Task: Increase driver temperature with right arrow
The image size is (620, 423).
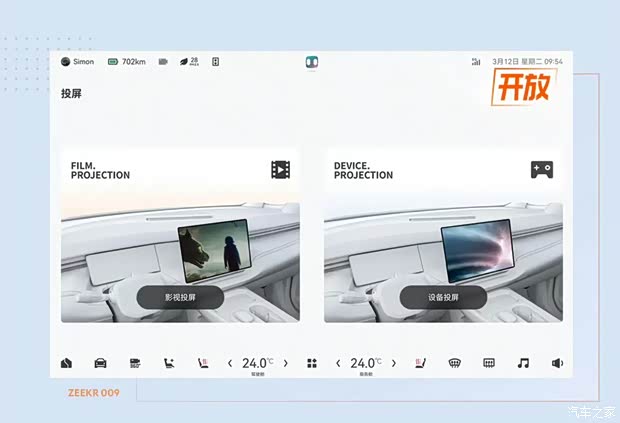Action: coord(285,363)
